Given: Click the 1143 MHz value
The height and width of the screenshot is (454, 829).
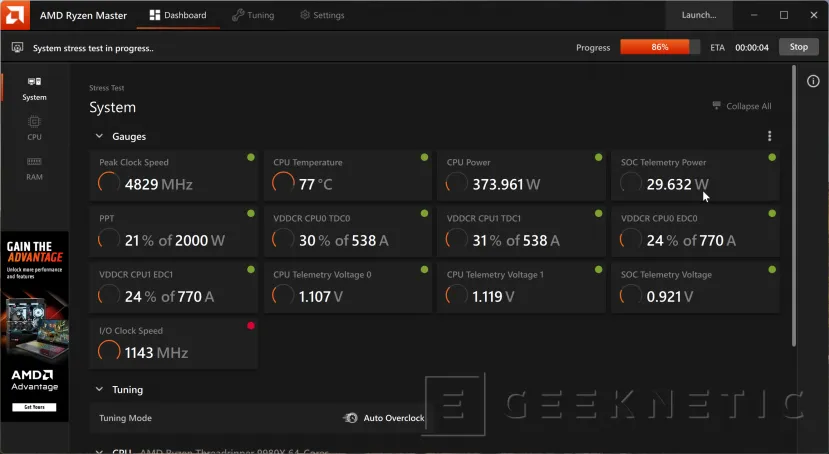Looking at the screenshot, I should [156, 353].
